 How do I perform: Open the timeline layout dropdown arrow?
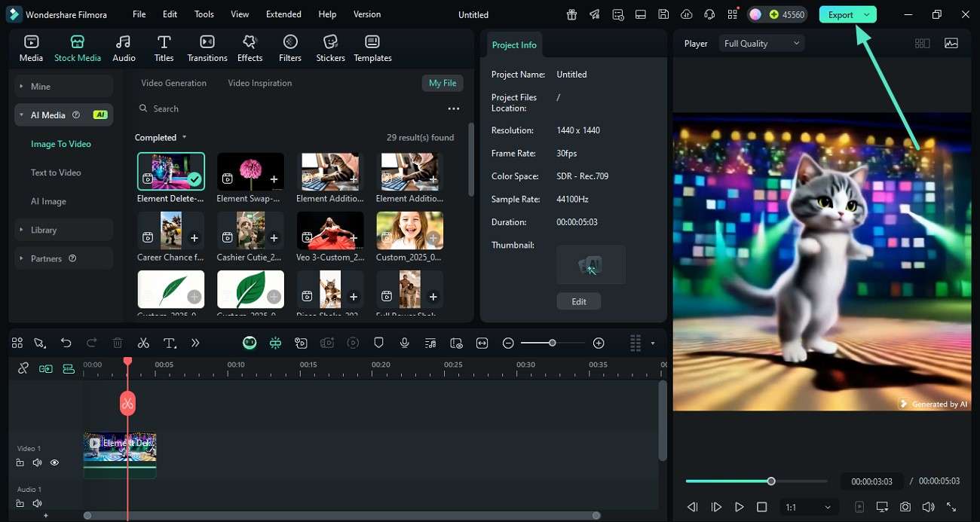[x=653, y=343]
